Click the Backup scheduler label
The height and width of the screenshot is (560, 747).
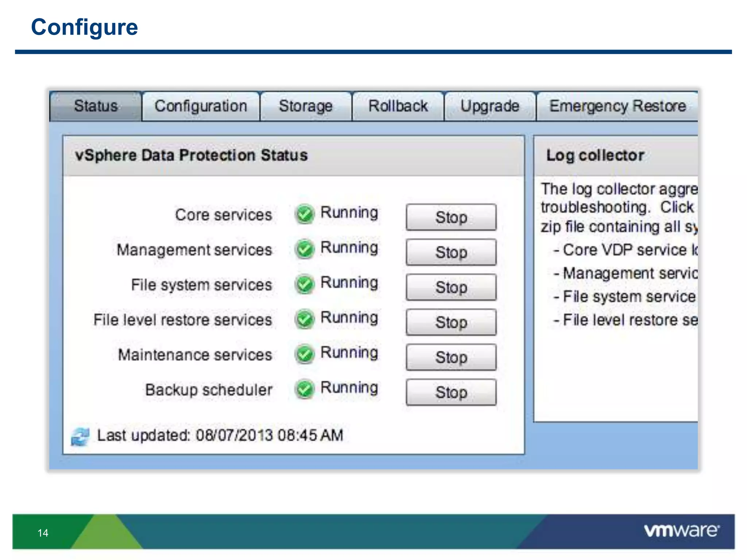209,390
